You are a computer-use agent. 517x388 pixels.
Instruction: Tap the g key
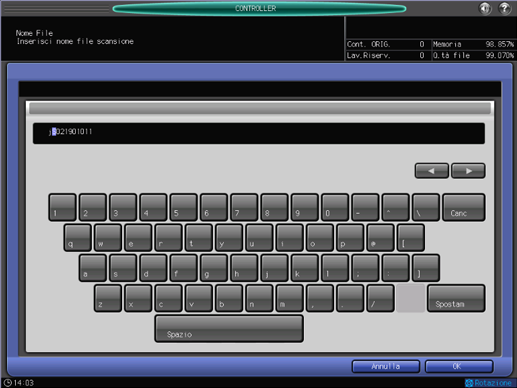coord(214,268)
